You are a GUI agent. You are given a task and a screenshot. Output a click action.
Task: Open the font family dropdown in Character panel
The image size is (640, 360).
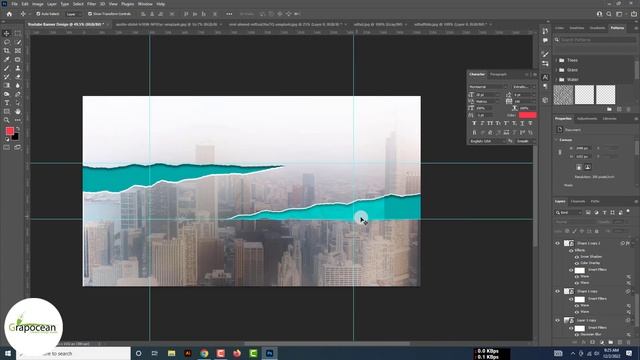489,87
